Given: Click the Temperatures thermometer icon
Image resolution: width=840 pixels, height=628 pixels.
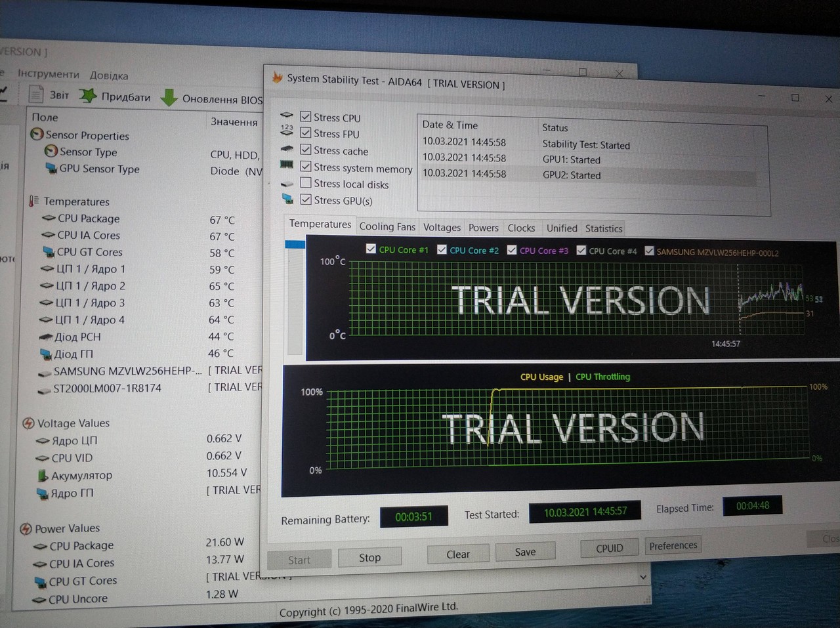Looking at the screenshot, I should coord(33,201).
